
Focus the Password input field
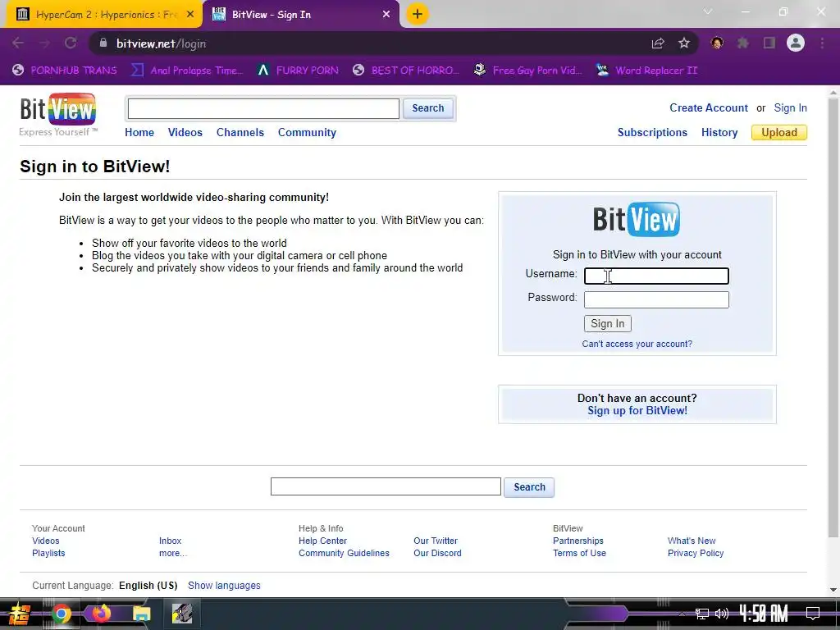point(656,299)
